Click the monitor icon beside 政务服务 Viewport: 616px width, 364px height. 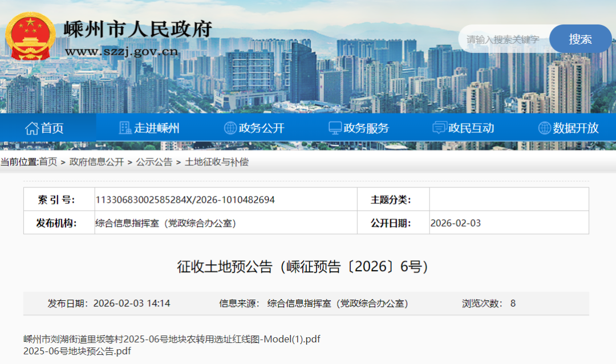coord(335,128)
